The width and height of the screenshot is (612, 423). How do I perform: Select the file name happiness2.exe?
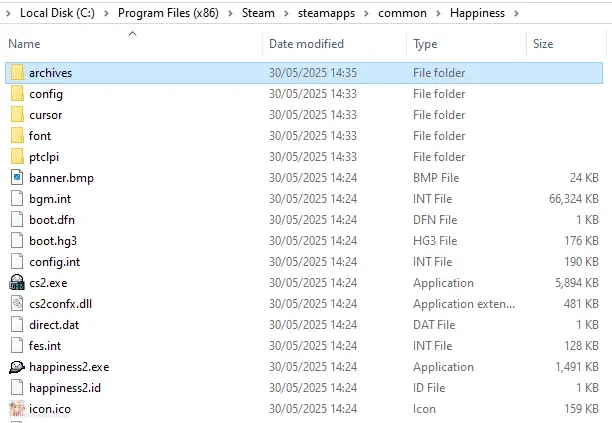(x=69, y=367)
